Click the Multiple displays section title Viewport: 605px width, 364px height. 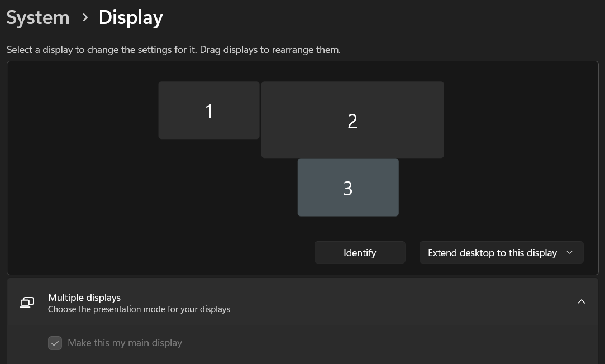point(84,298)
